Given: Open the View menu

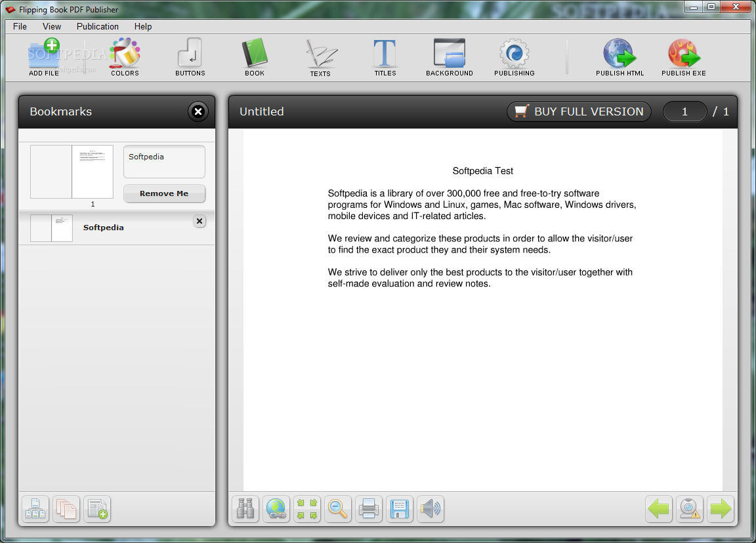Looking at the screenshot, I should [x=52, y=26].
